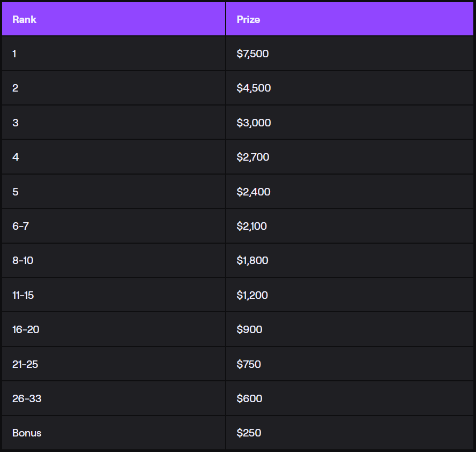Click the $3,000 prize amount

(x=254, y=123)
